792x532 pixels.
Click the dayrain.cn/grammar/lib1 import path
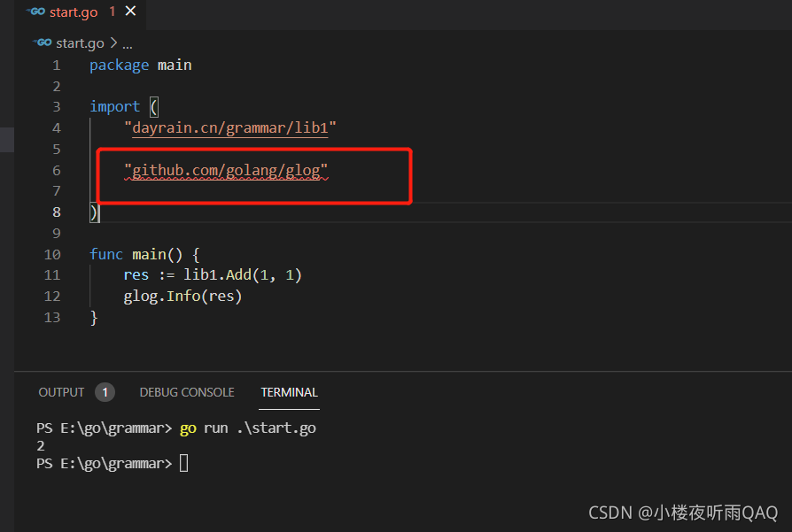[x=230, y=128]
